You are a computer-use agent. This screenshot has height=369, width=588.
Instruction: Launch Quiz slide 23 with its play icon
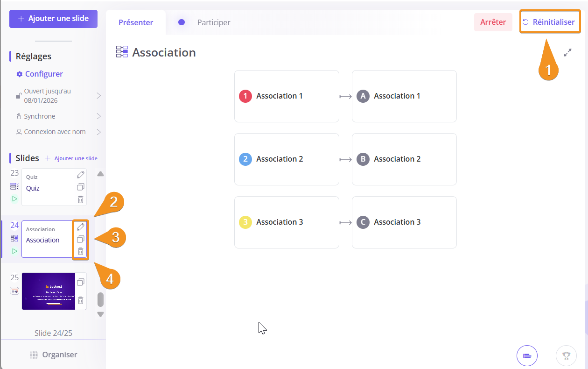(14, 199)
